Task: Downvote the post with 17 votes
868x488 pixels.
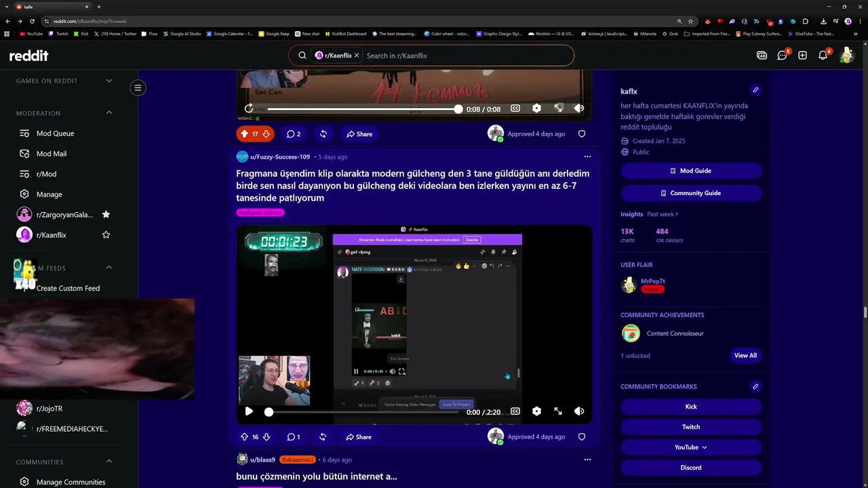Action: (x=266, y=134)
